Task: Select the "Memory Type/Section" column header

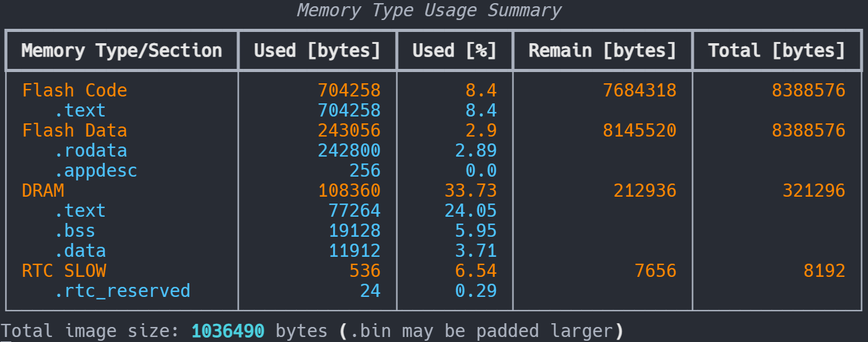Action: (122, 51)
